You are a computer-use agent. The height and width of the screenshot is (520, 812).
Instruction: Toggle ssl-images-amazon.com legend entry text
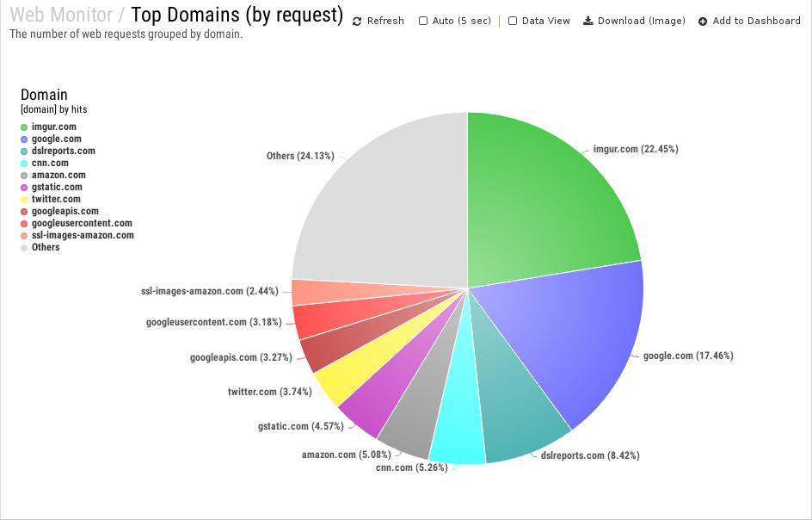pos(83,235)
